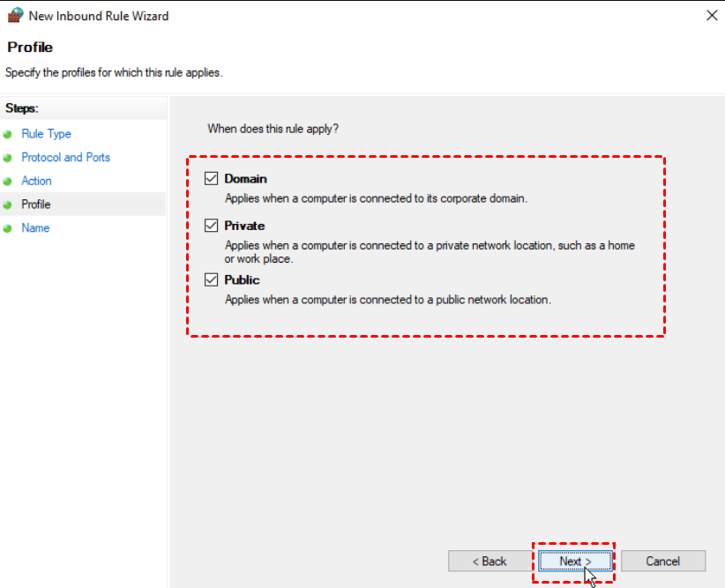Toggle the Private profile checkbox
Viewport: 725px width, 588px height.
212,226
